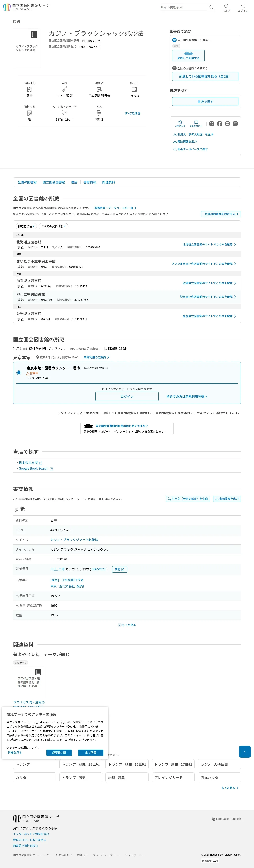Jump to 全国の図書館 tab

(x=27, y=182)
